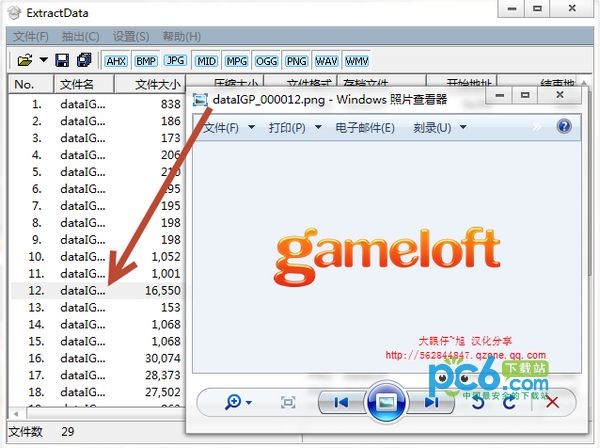Click 电子邮件(E) in Photo Viewer toolbar
This screenshot has height=448, width=600.
coord(365,127)
